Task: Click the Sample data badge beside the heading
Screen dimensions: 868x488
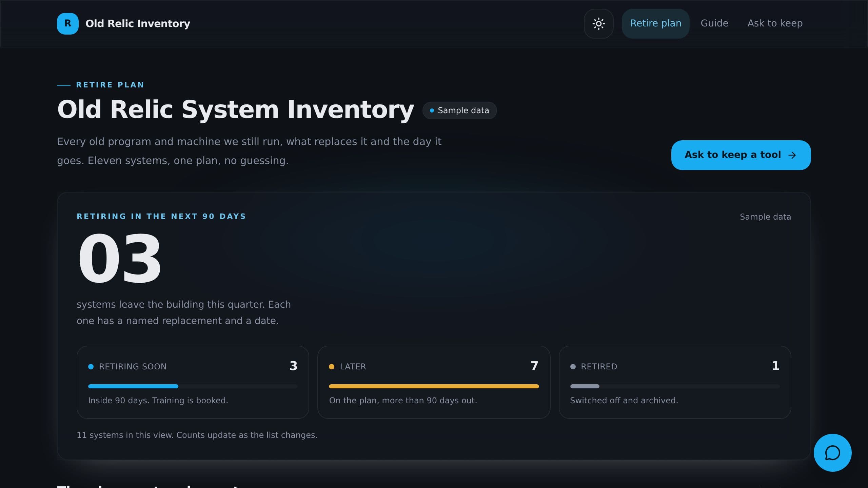Action: pyautogui.click(x=459, y=110)
